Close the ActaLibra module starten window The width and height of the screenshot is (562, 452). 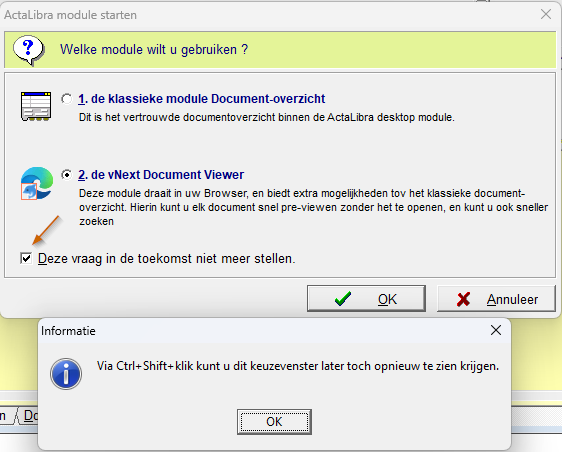[546, 14]
